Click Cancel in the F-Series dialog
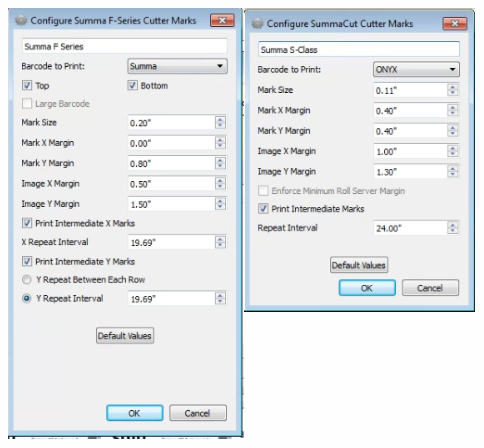Viewport: 484px width, 448px height. (198, 413)
